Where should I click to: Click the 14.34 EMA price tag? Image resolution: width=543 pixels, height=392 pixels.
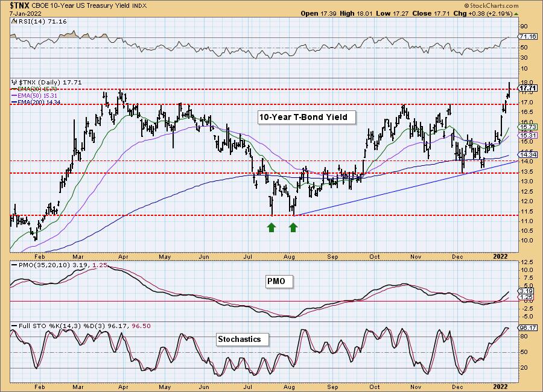click(x=528, y=155)
